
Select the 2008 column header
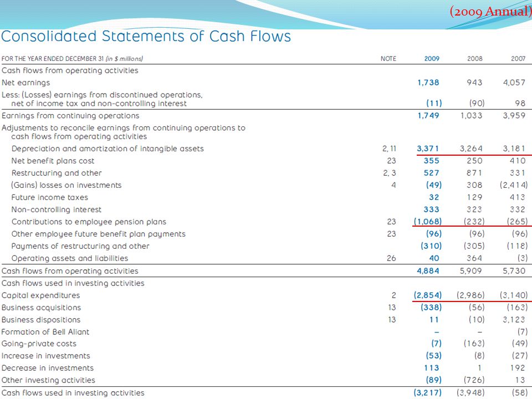tap(475, 59)
